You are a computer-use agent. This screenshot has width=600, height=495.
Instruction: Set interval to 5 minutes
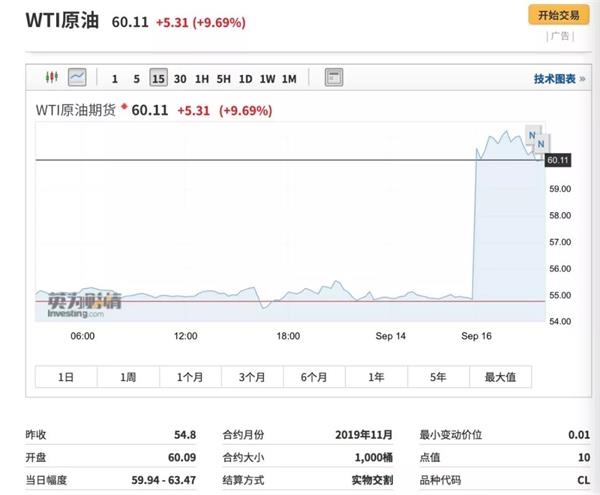click(x=137, y=79)
